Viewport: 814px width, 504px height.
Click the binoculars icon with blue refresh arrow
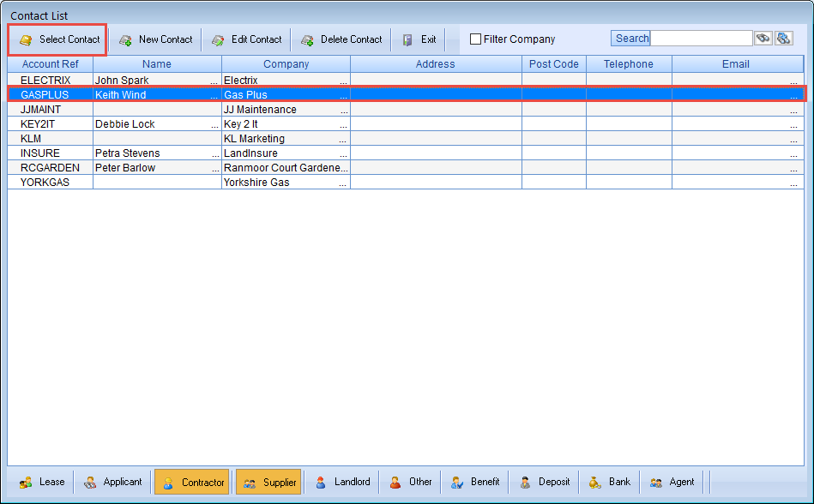click(783, 39)
